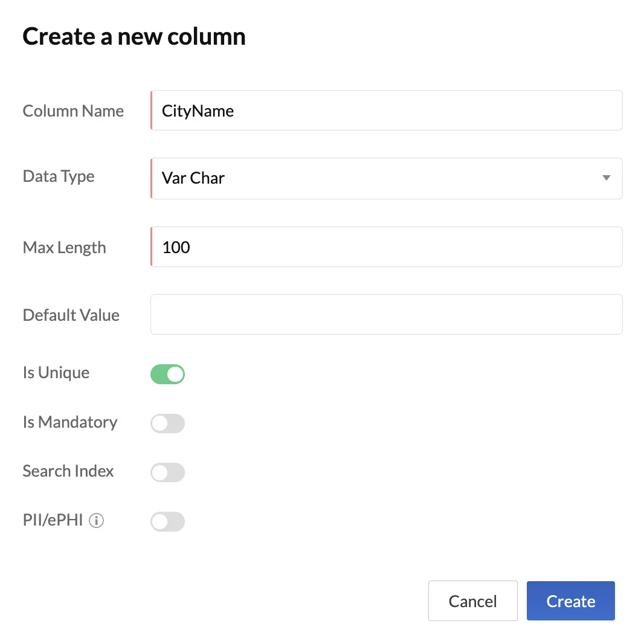This screenshot has width=644, height=644.
Task: Click the PII/ePHI info icon
Action: [97, 520]
